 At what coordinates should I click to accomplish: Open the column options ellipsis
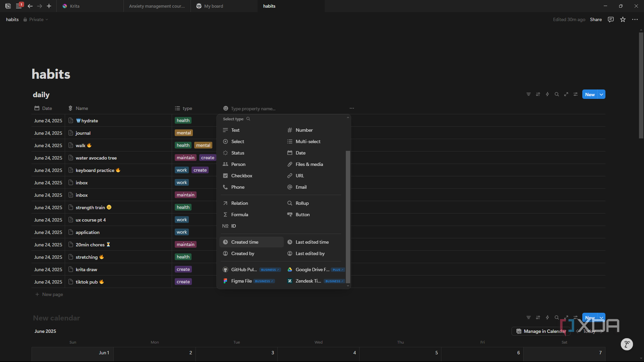pos(352,108)
